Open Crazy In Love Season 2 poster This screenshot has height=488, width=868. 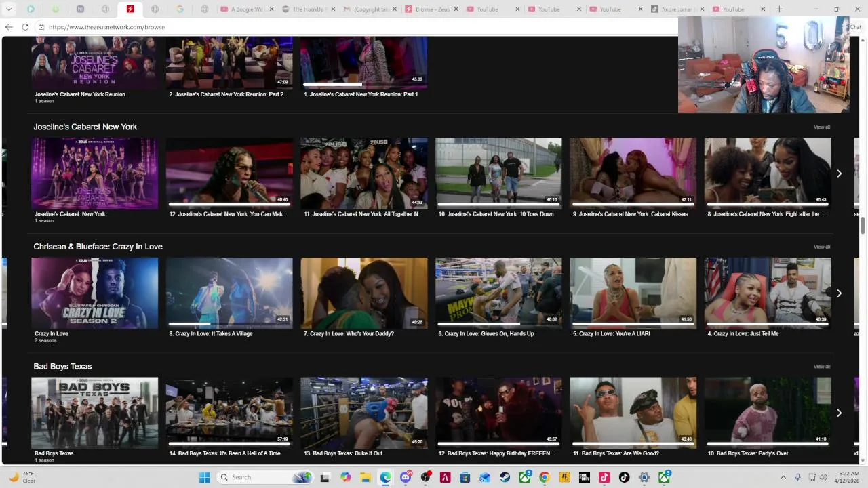click(x=95, y=293)
